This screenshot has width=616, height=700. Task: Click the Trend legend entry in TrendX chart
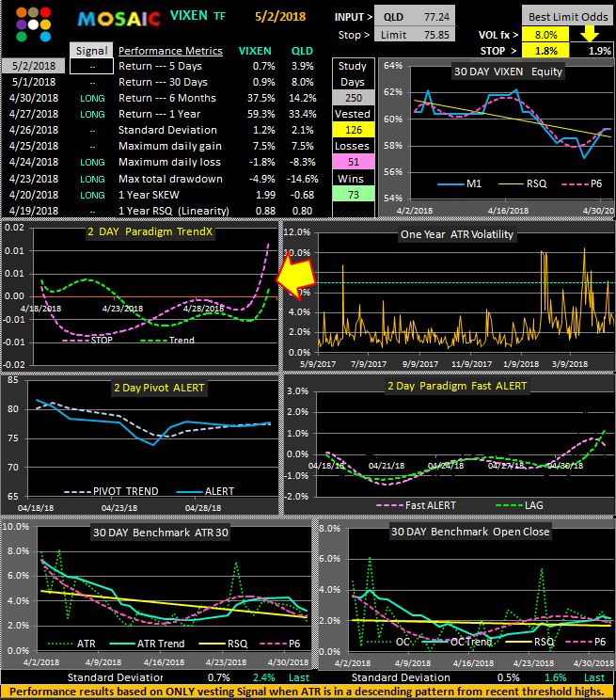click(167, 341)
